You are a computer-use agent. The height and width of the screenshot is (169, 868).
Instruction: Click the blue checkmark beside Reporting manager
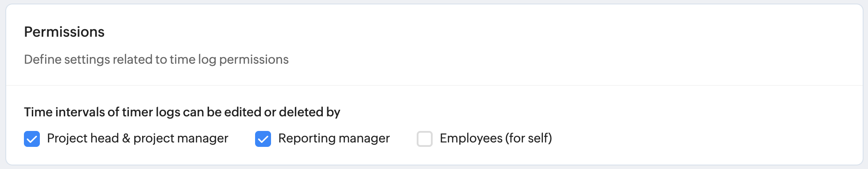tap(263, 139)
